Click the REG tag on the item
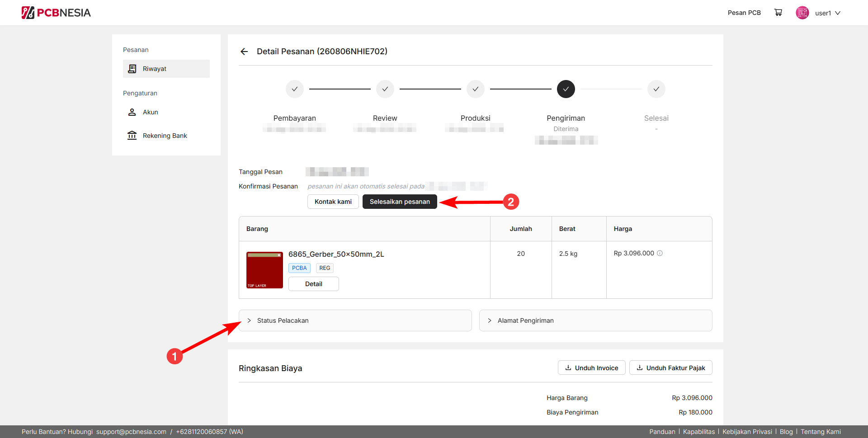This screenshot has width=868, height=438. (x=325, y=268)
